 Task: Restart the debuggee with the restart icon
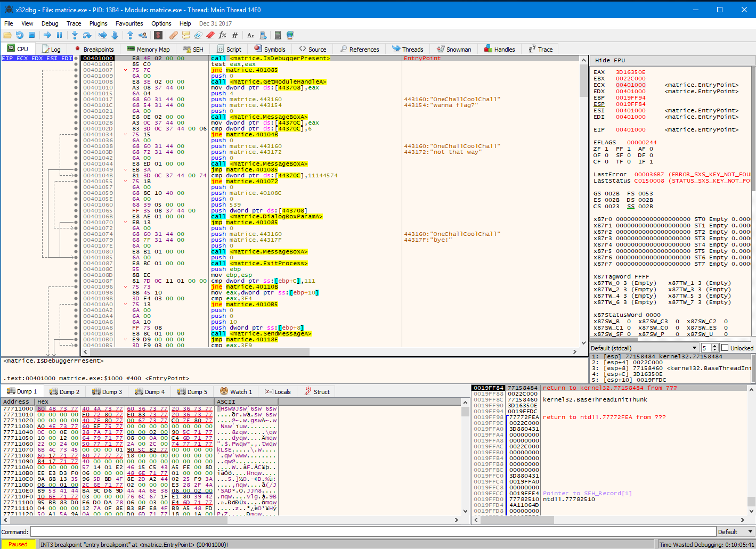coord(19,35)
